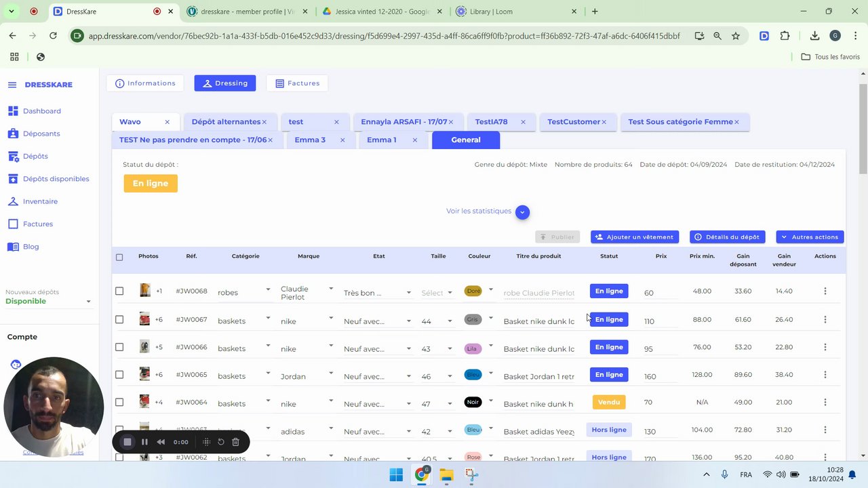
Task: Expand Voir les statistiques chevron
Action: coord(522,212)
